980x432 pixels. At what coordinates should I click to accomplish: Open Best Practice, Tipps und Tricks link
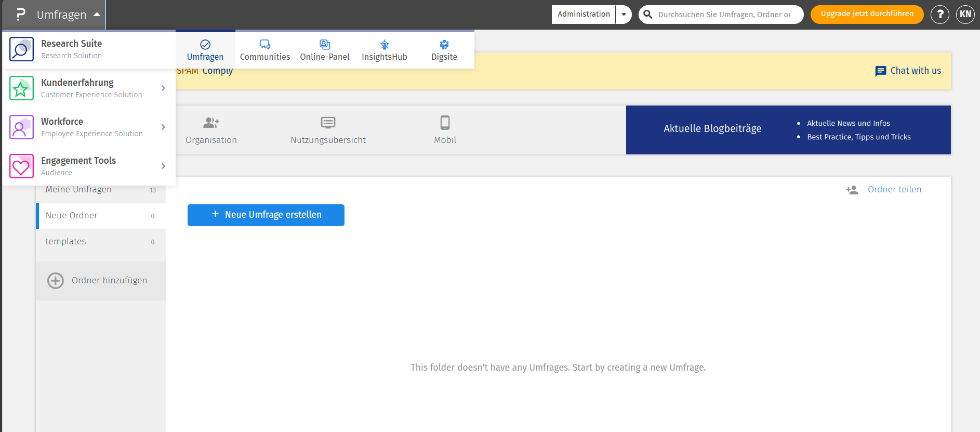tap(859, 137)
